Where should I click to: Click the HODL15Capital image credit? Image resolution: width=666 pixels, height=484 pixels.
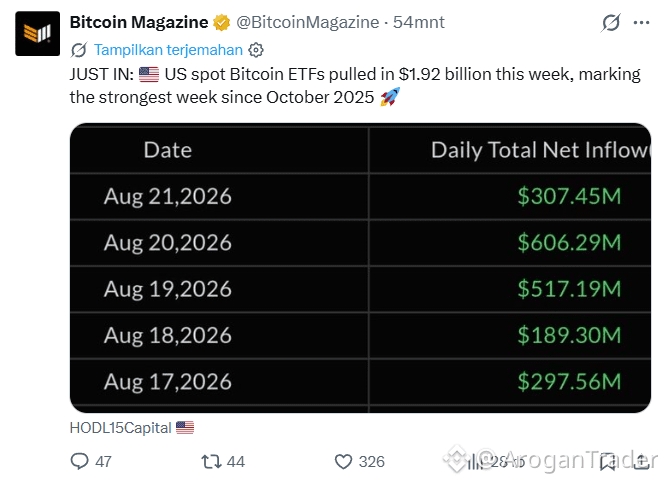pyautogui.click(x=120, y=428)
